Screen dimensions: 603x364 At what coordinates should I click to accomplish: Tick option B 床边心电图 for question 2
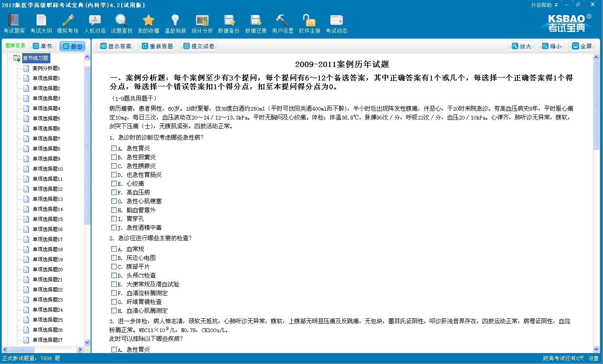[114, 258]
